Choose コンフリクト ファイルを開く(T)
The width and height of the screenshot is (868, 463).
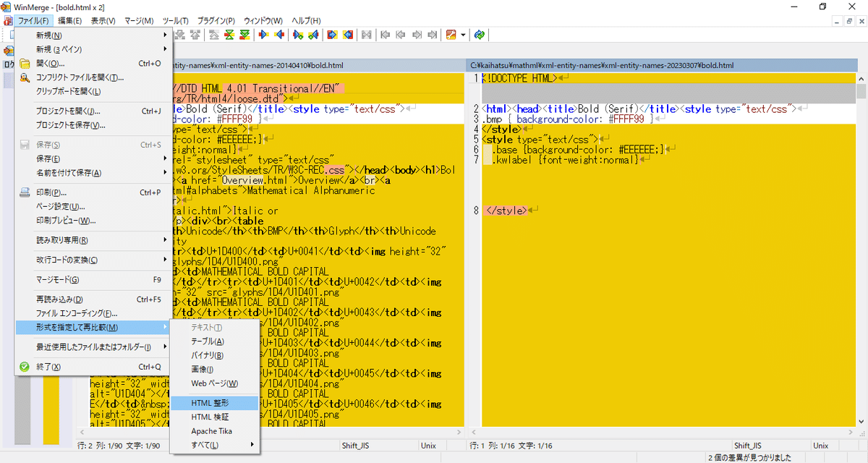pyautogui.click(x=93, y=77)
